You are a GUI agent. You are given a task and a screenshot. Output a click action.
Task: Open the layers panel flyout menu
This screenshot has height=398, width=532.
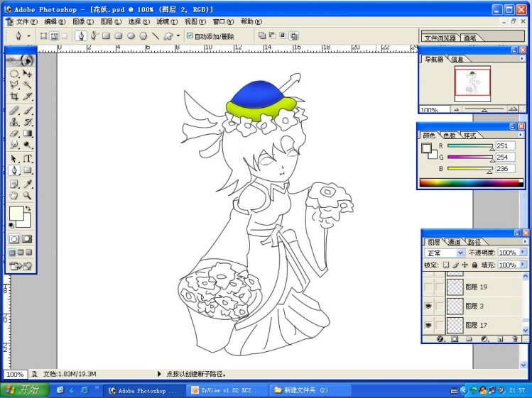[524, 241]
